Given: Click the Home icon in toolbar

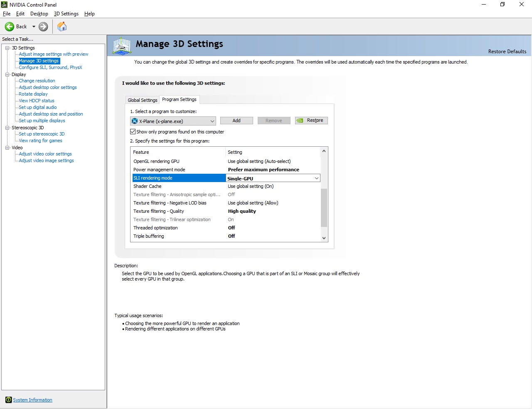Looking at the screenshot, I should [62, 27].
